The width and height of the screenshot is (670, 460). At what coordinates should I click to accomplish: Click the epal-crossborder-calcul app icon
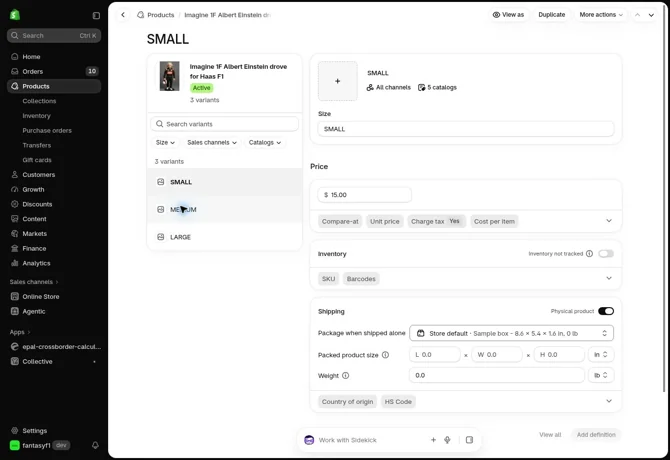click(15, 346)
